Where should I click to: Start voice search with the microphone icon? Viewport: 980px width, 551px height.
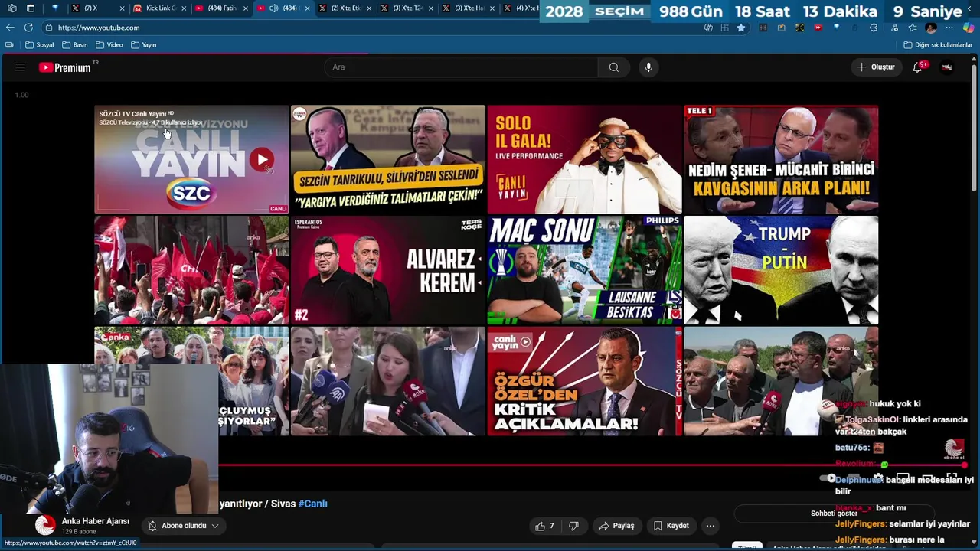648,67
